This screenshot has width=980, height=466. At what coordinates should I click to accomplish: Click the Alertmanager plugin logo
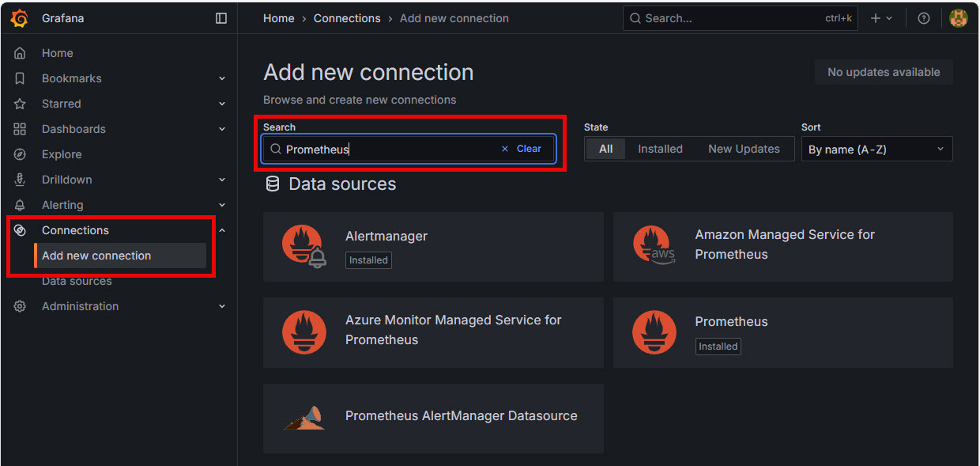tap(304, 246)
